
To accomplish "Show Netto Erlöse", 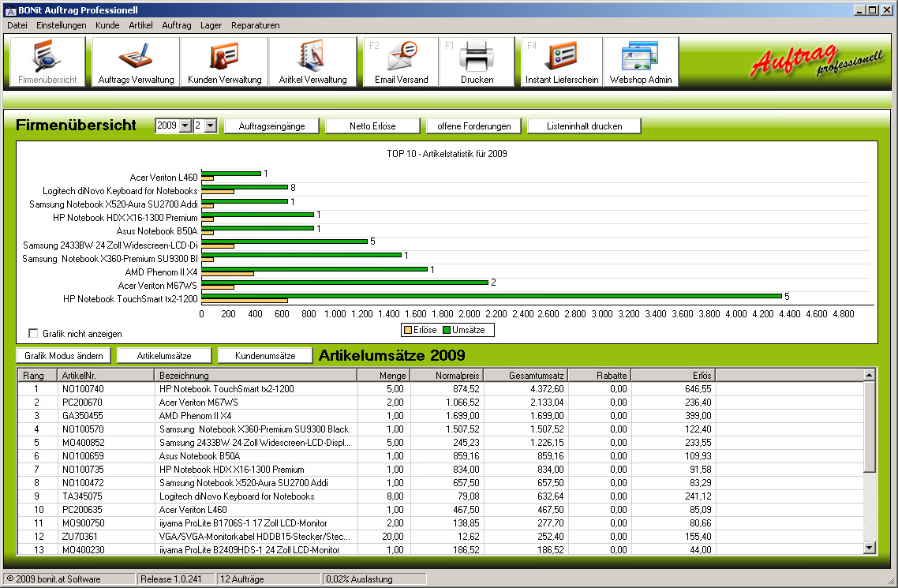I will 372,126.
